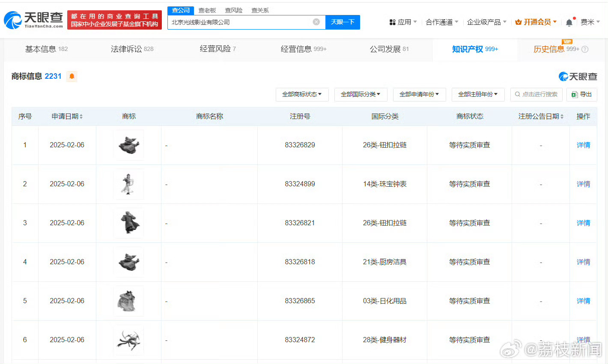Screen dimensions: 608x364
Task: Open trademark image in row 2
Action: 128,184
